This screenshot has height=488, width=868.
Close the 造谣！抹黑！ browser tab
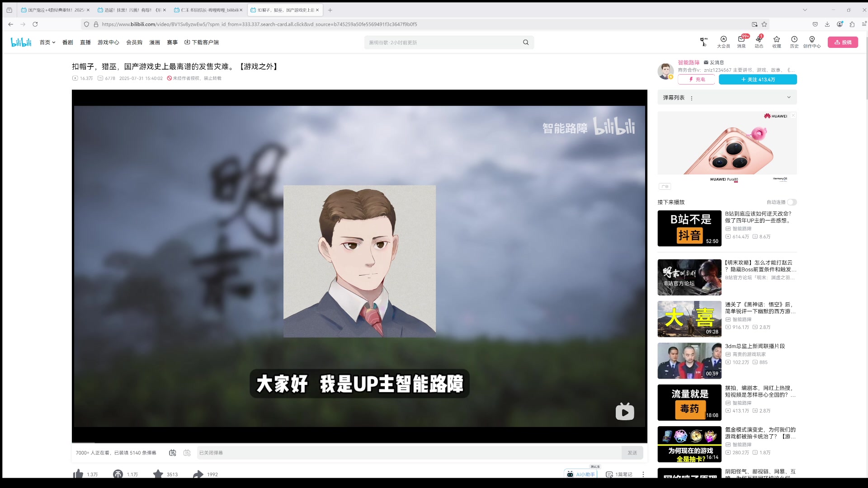164,10
